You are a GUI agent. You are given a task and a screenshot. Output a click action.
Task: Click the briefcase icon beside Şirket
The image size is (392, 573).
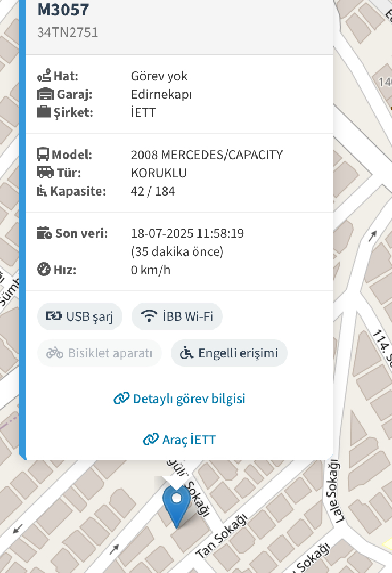point(43,112)
